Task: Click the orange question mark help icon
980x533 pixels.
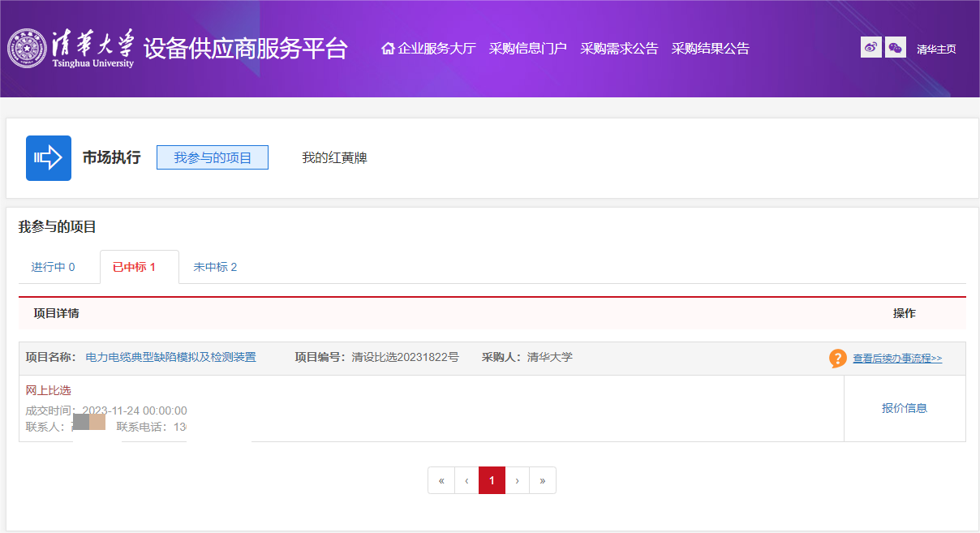Action: click(838, 359)
